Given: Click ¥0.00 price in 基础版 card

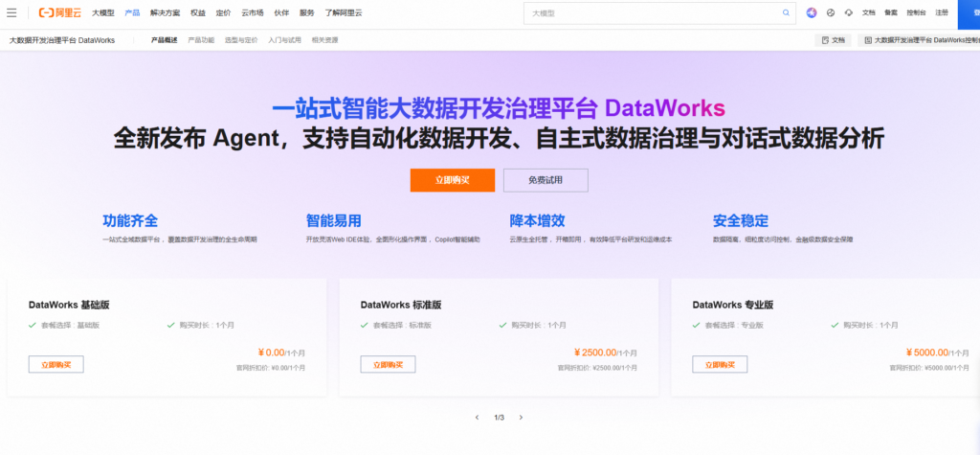Looking at the screenshot, I should coord(271,353).
